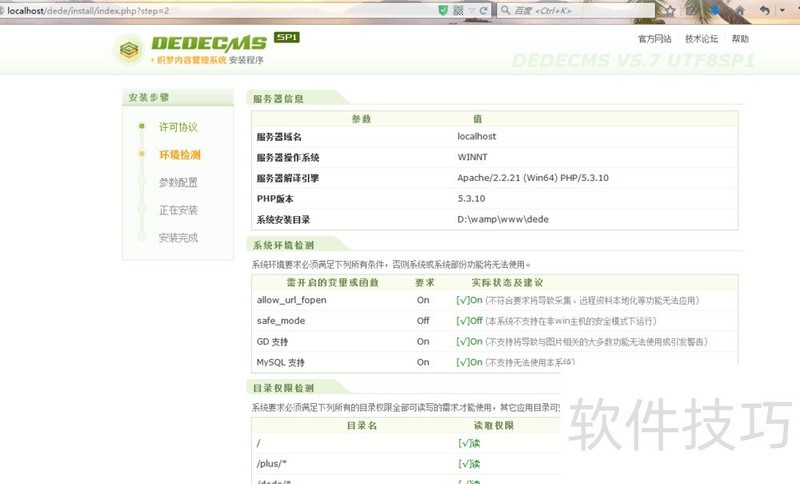The image size is (800, 484).
Task: Click the / directory row name
Action: 258,443
